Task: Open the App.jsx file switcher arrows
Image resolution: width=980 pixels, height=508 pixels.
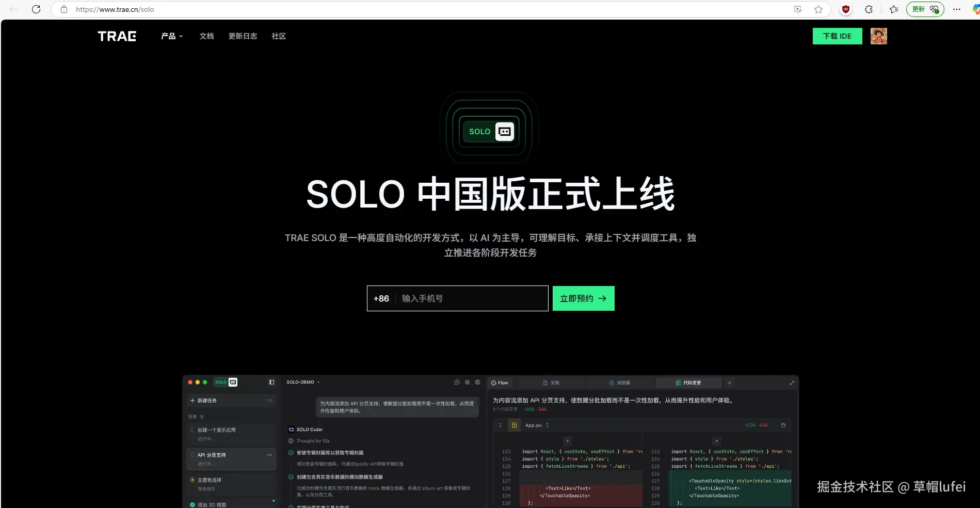Action: click(x=547, y=425)
